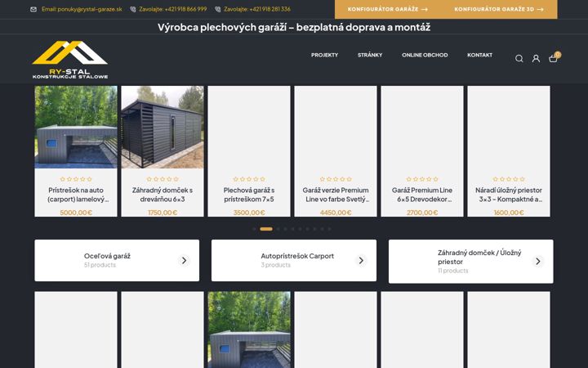Viewport: 588px width, 368px height.
Task: Select the first carousel pagination dot
Action: click(254, 229)
